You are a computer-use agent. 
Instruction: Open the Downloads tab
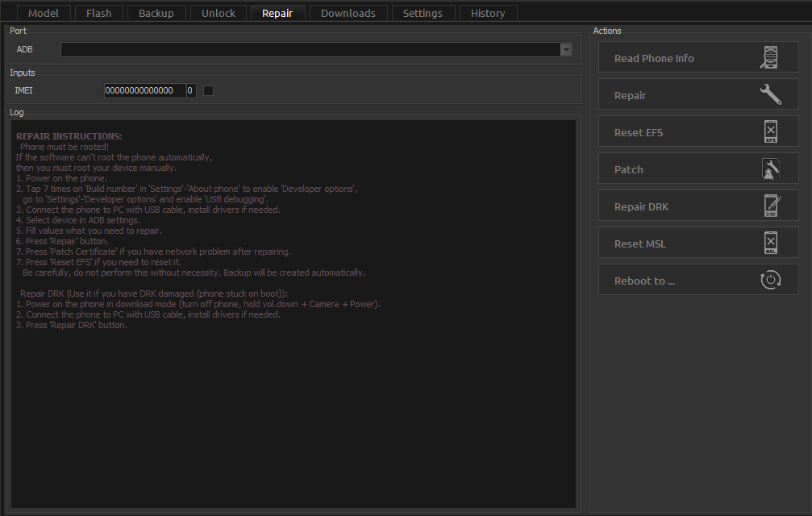click(x=348, y=13)
